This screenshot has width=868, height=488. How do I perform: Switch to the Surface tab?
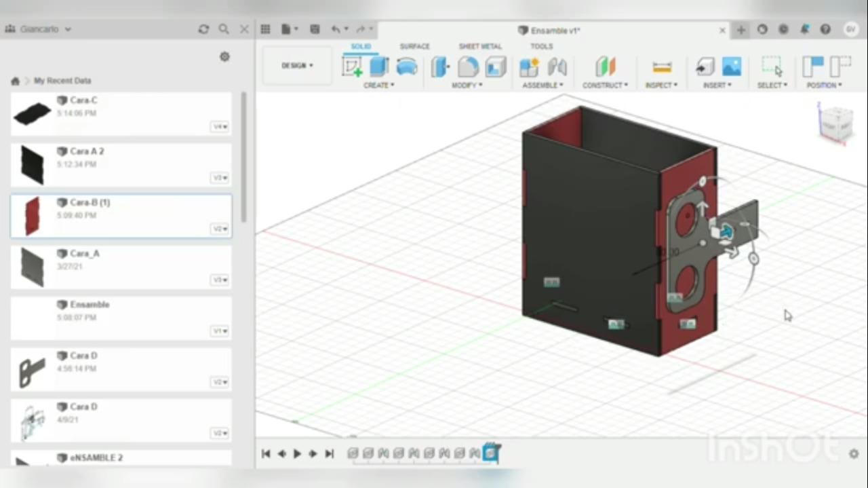pyautogui.click(x=414, y=46)
